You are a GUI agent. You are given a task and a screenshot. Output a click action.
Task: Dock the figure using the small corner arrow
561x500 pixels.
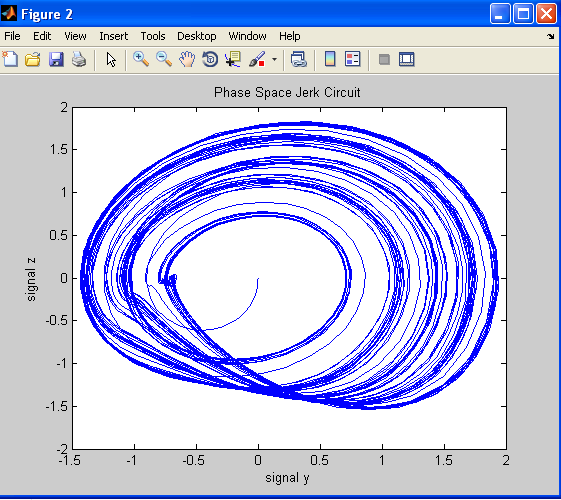[551, 36]
